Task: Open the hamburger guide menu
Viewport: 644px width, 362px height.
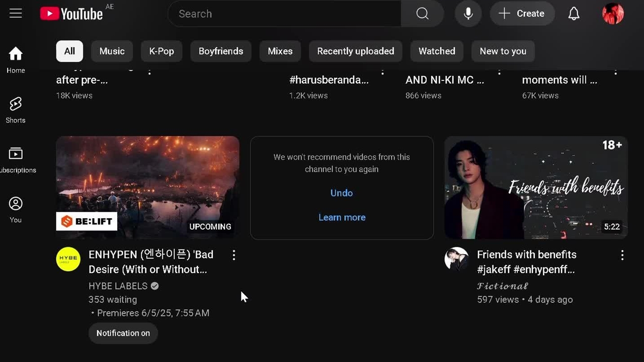Action: (x=16, y=14)
